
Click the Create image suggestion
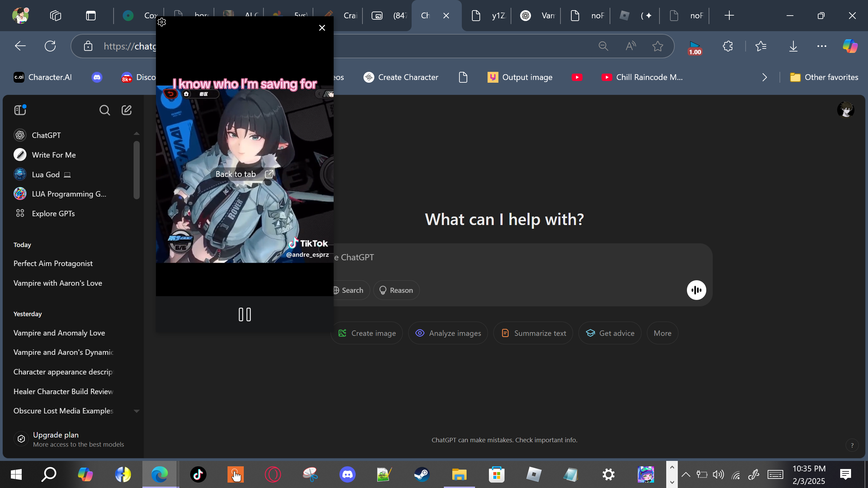(367, 333)
